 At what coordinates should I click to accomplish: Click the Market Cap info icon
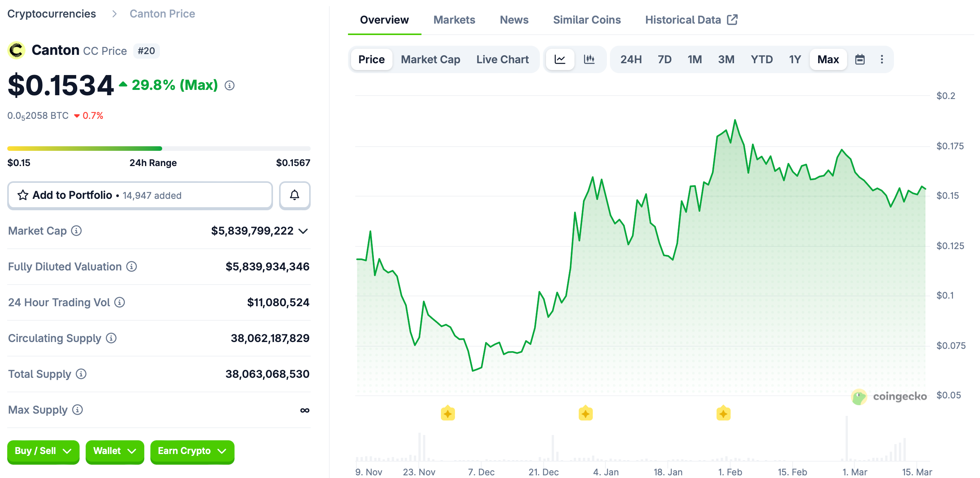[76, 231]
